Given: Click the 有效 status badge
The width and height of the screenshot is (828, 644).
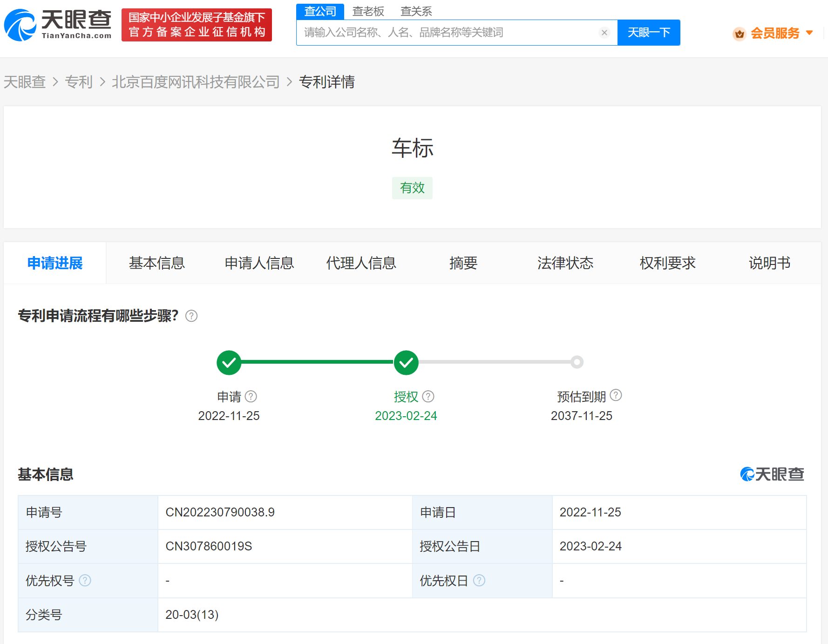Looking at the screenshot, I should click(x=412, y=188).
